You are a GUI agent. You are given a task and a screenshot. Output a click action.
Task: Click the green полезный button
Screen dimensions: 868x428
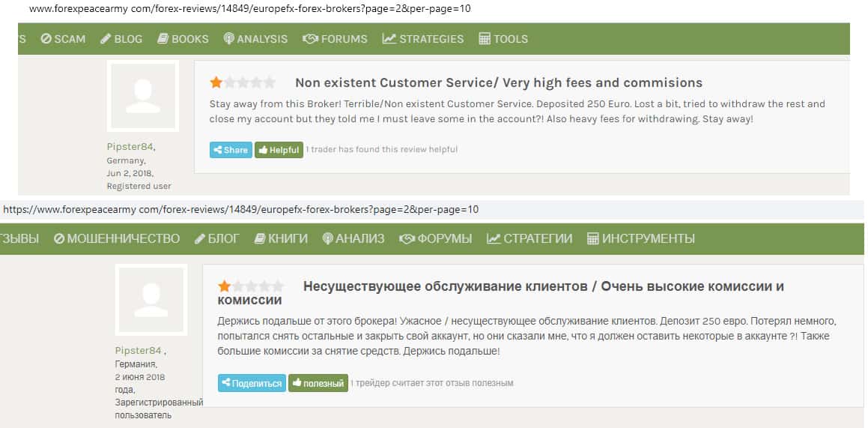[x=318, y=383]
